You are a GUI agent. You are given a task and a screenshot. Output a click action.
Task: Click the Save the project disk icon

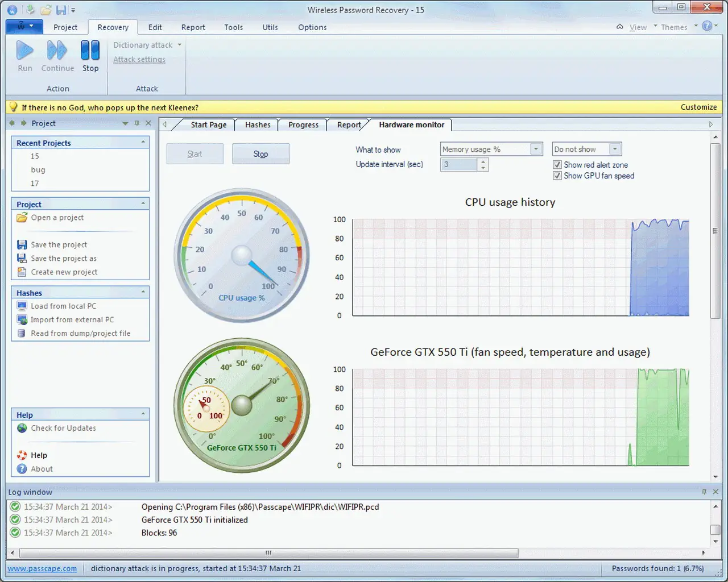[22, 245]
